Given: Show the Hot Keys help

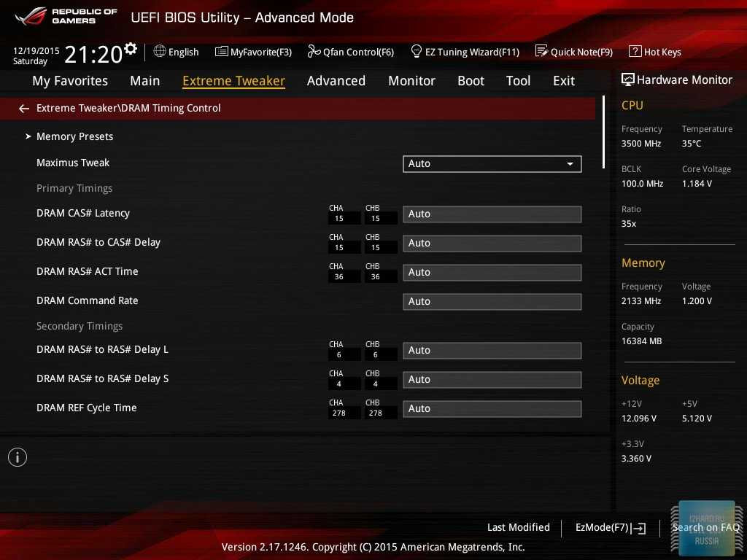Looking at the screenshot, I should click(655, 52).
